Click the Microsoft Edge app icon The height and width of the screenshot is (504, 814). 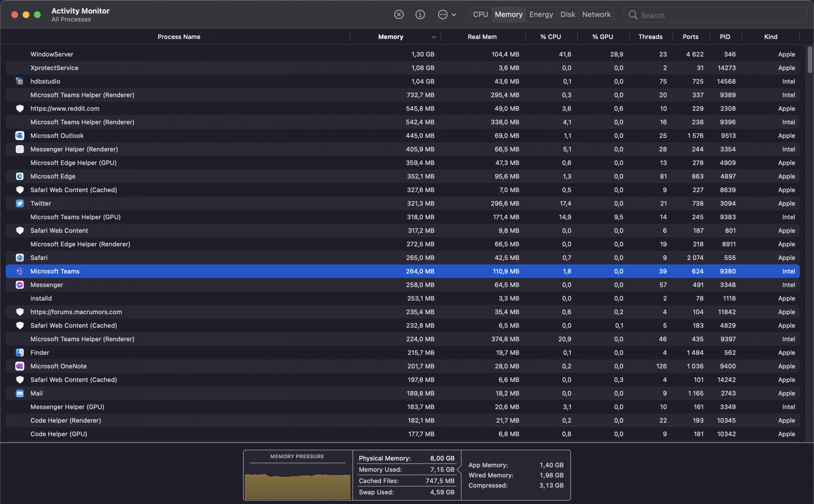[20, 176]
